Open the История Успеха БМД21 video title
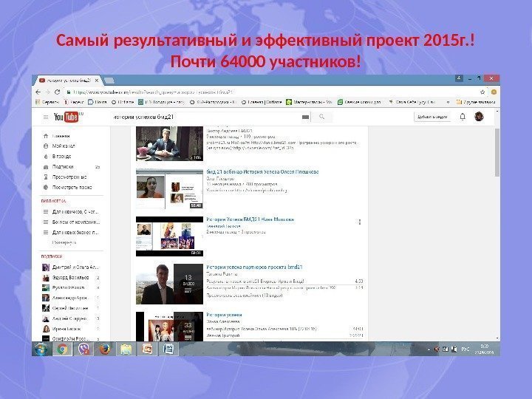532x399 pixels. click(x=250, y=219)
